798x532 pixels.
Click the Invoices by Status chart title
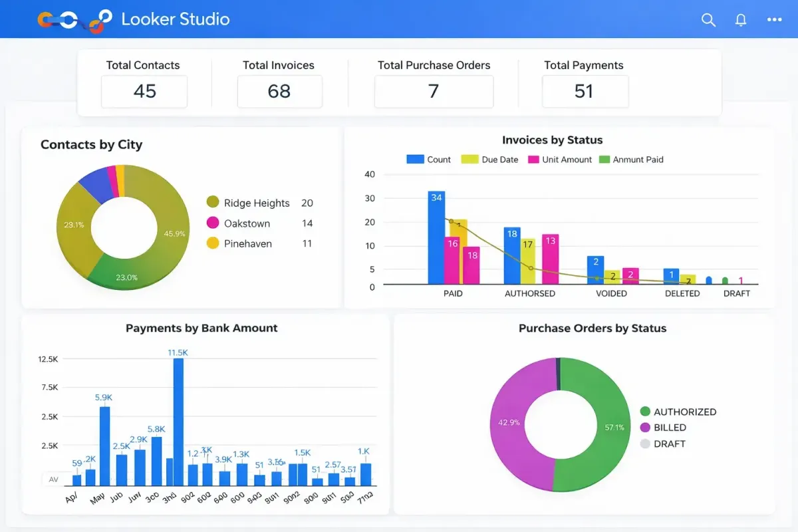point(553,140)
